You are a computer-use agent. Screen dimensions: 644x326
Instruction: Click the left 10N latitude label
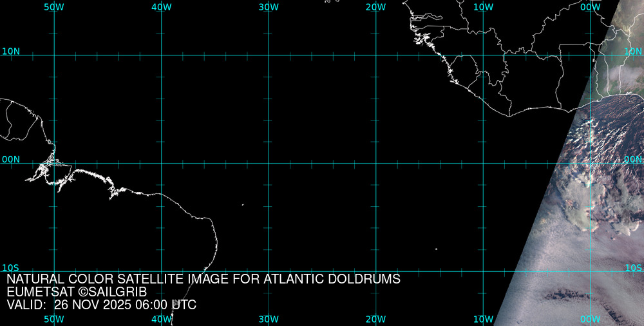pos(11,51)
